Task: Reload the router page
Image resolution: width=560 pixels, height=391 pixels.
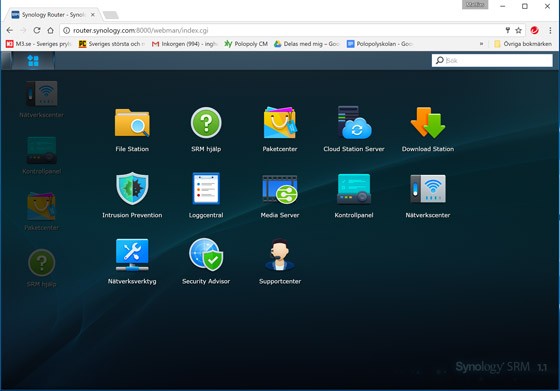Action: click(37, 30)
